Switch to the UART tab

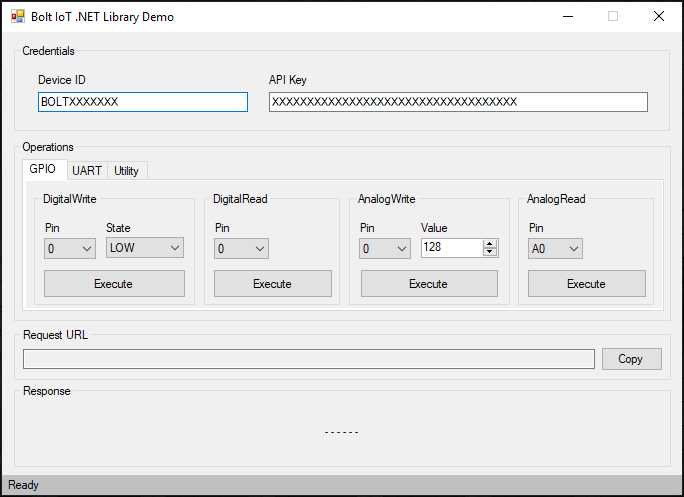coord(87,171)
